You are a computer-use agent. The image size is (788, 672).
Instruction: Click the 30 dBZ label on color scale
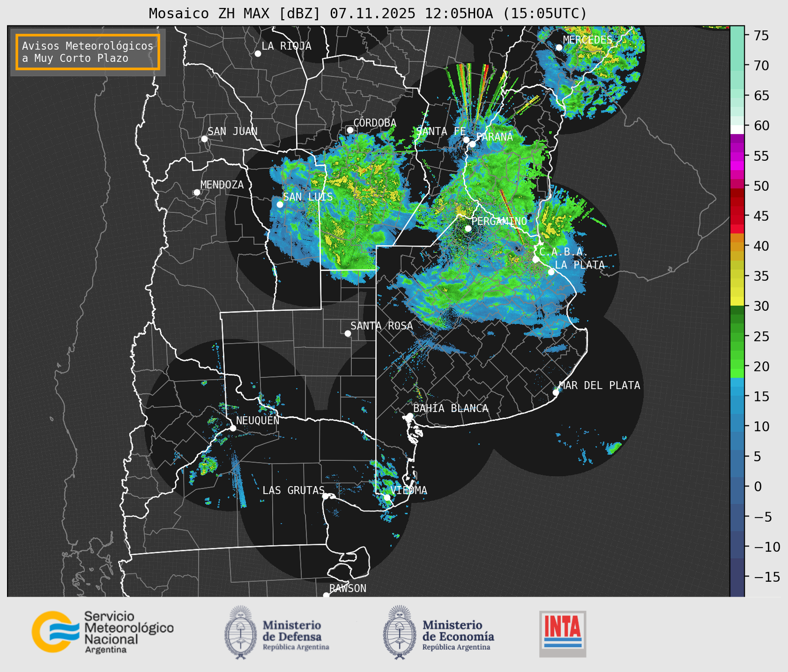click(x=761, y=306)
